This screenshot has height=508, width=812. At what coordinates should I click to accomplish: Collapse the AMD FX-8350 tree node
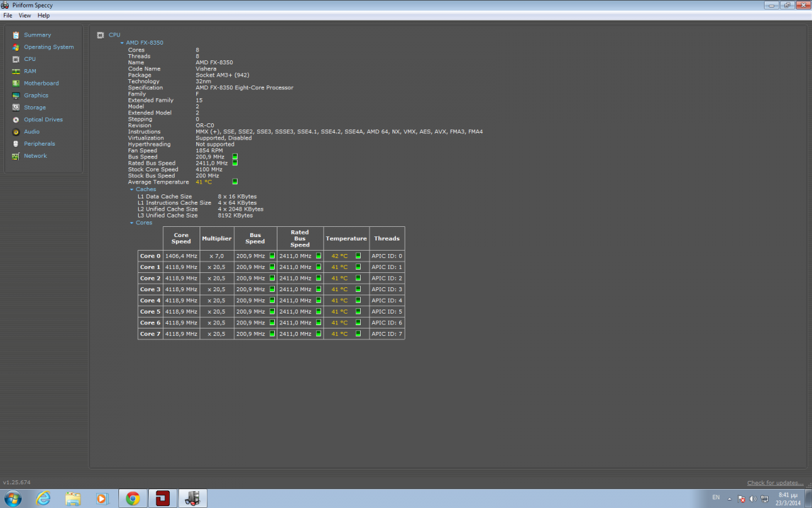[x=122, y=43]
